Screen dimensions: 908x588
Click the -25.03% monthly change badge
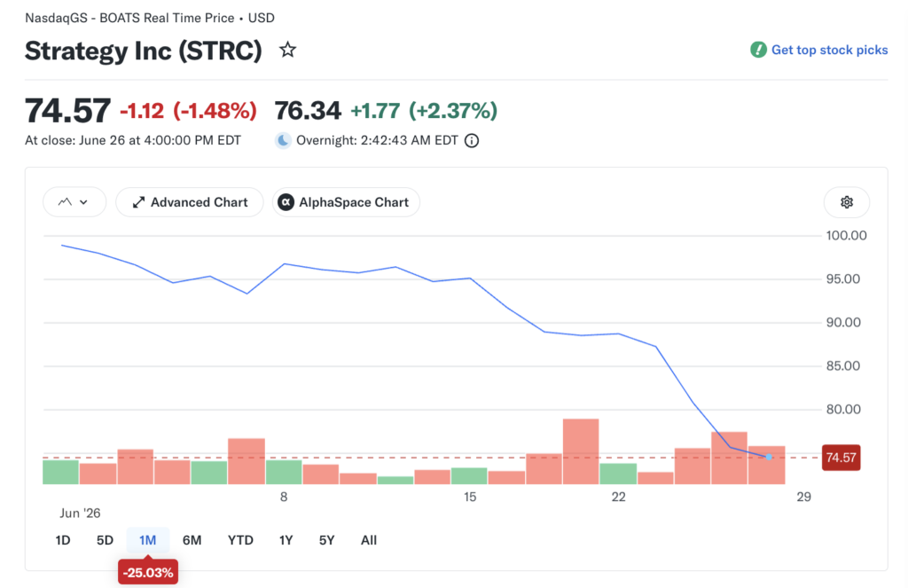coord(148,572)
